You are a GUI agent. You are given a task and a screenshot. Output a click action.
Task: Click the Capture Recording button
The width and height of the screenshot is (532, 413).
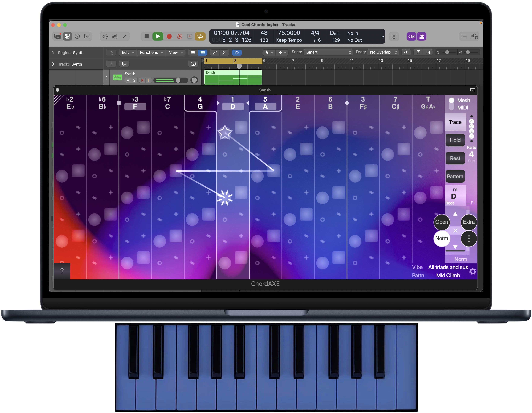pos(180,36)
